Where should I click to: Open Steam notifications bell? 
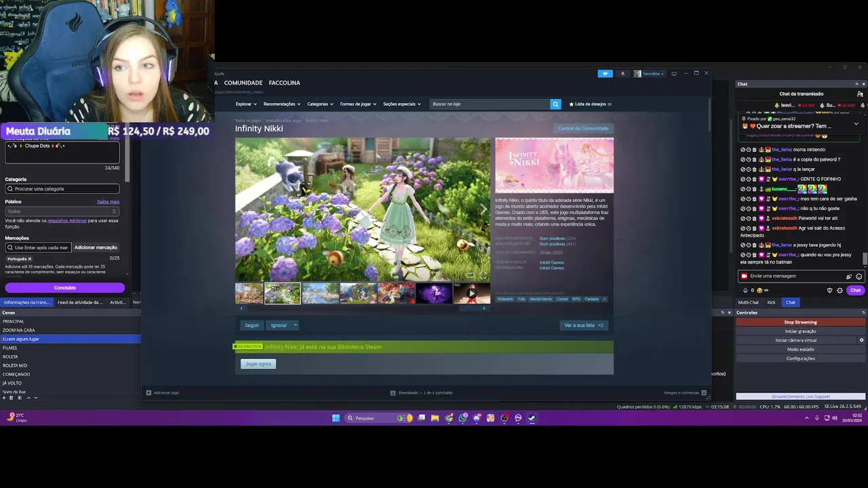point(623,73)
